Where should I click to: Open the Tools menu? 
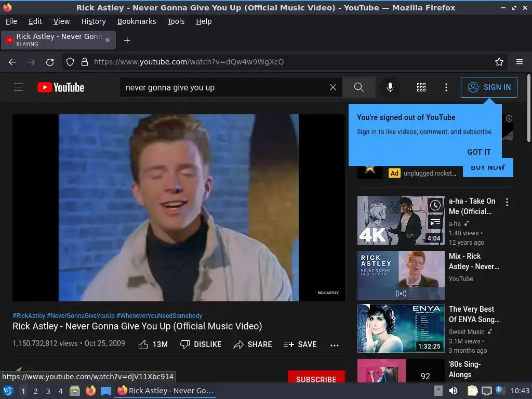point(176,21)
